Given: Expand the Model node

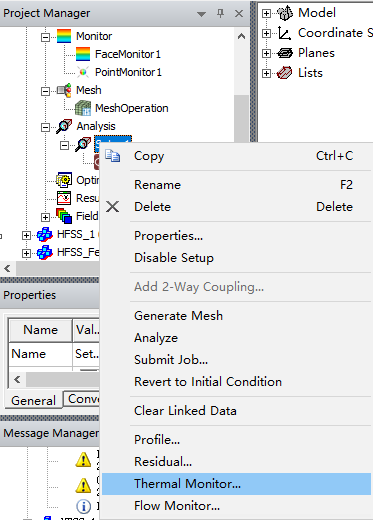Looking at the screenshot, I should pyautogui.click(x=266, y=13).
